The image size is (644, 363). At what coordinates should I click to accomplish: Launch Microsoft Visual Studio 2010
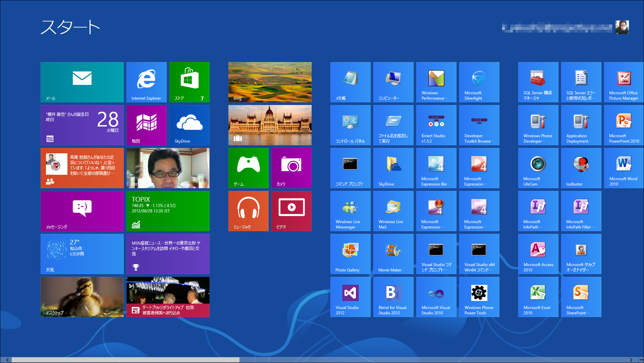point(436,297)
